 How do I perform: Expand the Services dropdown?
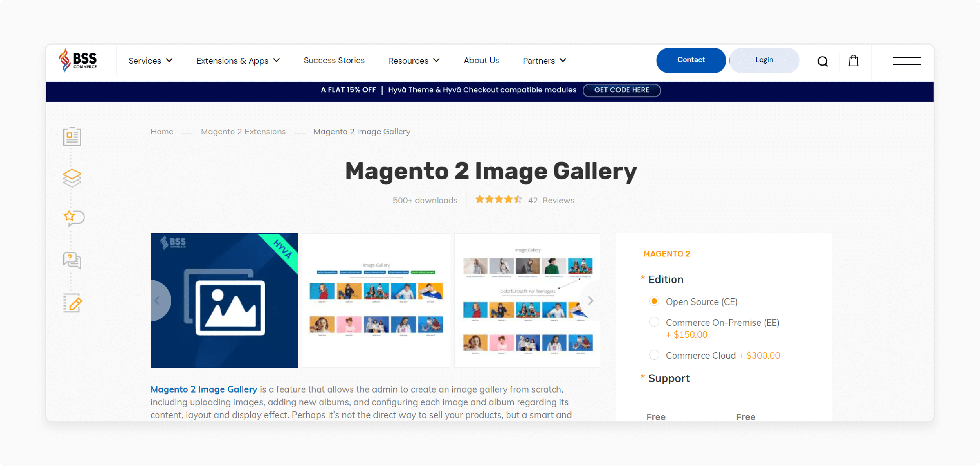150,61
